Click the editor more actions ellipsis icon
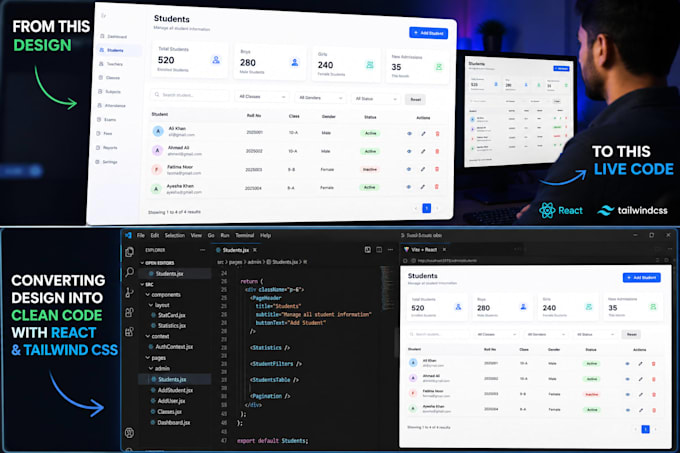Screen dimensions: 680x453 390,250
